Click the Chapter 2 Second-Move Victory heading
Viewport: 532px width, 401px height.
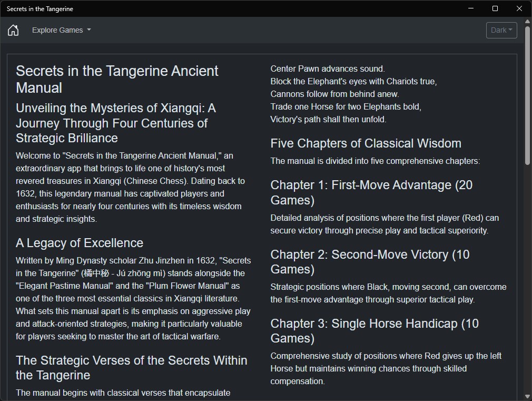pyautogui.click(x=370, y=261)
